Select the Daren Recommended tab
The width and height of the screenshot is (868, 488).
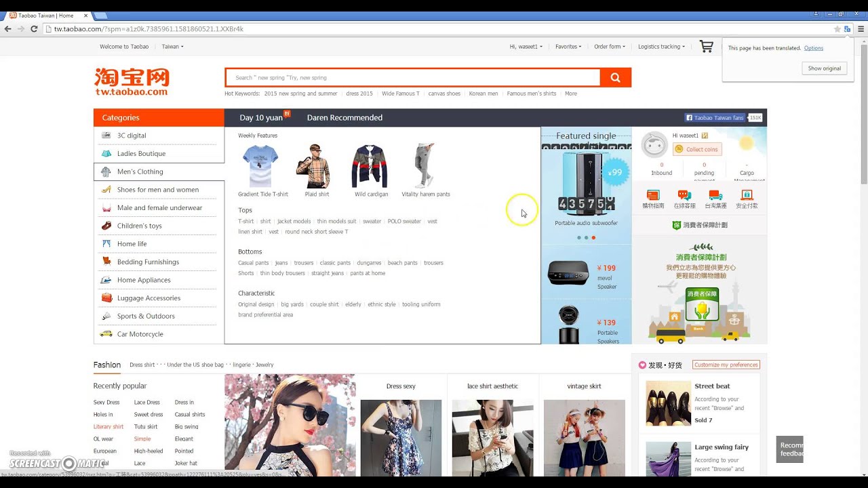[344, 118]
